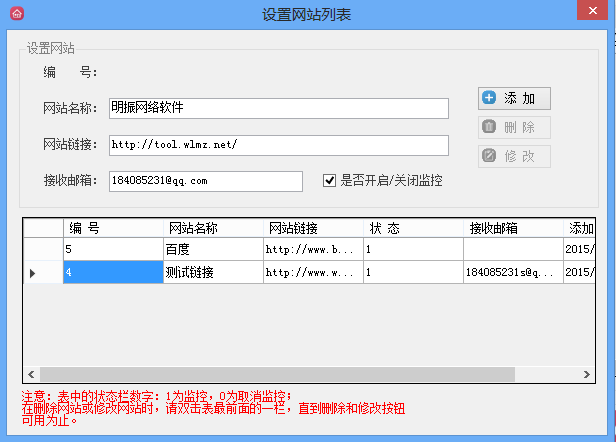616x442 pixels.
Task: Click the status cell in 测试链接 row
Action: [413, 272]
